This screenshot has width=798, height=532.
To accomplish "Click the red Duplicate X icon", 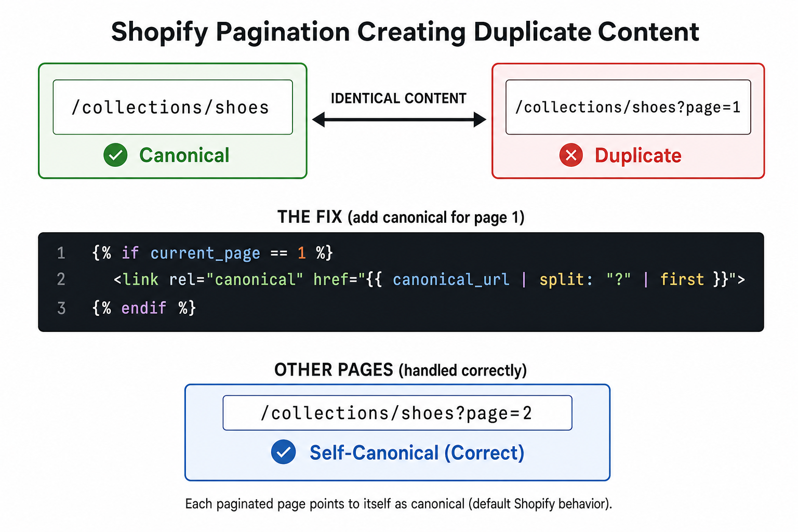I will click(571, 155).
